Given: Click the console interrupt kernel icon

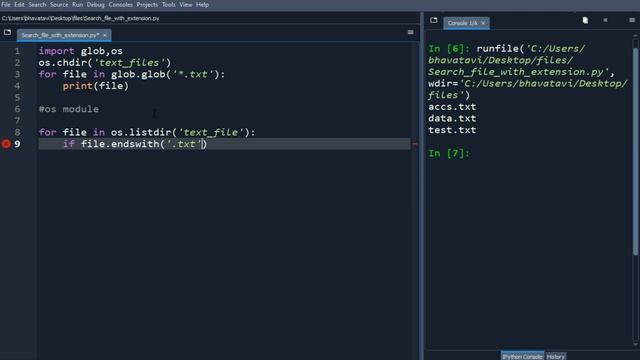Looking at the screenshot, I should pyautogui.click(x=605, y=20).
